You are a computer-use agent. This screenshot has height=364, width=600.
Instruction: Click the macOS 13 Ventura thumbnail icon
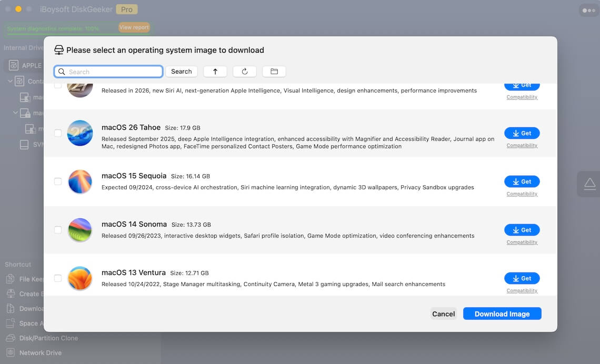click(x=80, y=278)
